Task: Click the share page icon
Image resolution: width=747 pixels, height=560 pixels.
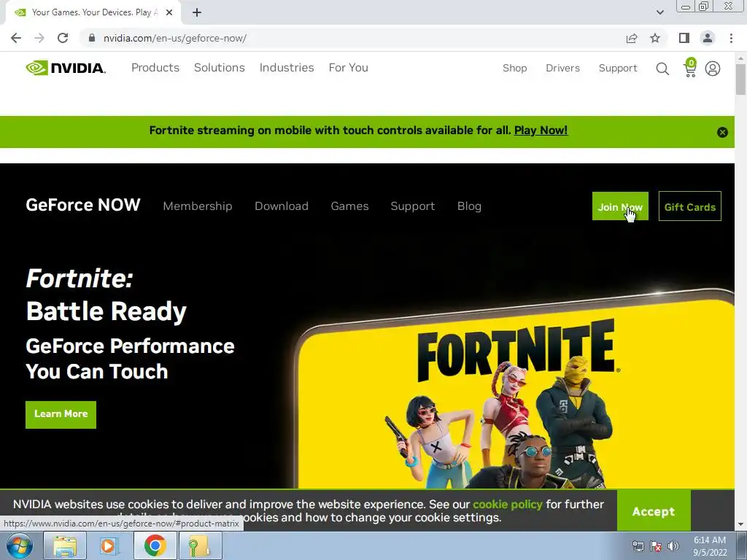Action: (632, 38)
